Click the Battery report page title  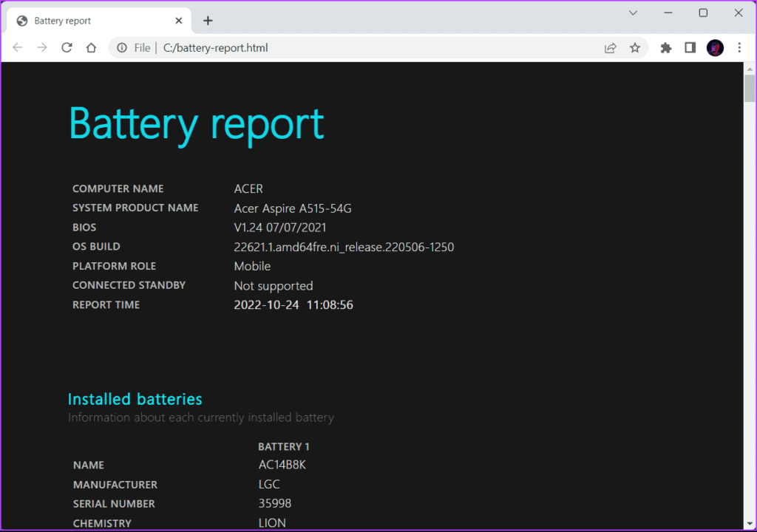(x=196, y=123)
